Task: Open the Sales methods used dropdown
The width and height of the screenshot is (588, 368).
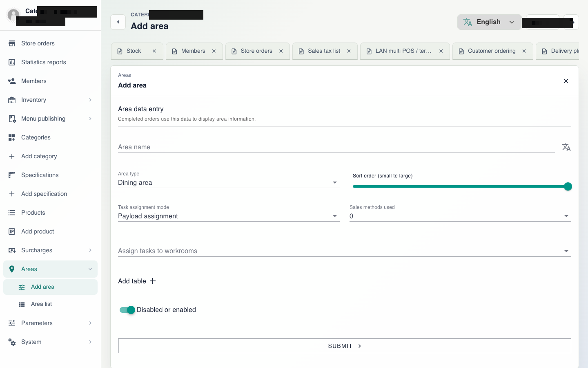Action: pos(460,216)
